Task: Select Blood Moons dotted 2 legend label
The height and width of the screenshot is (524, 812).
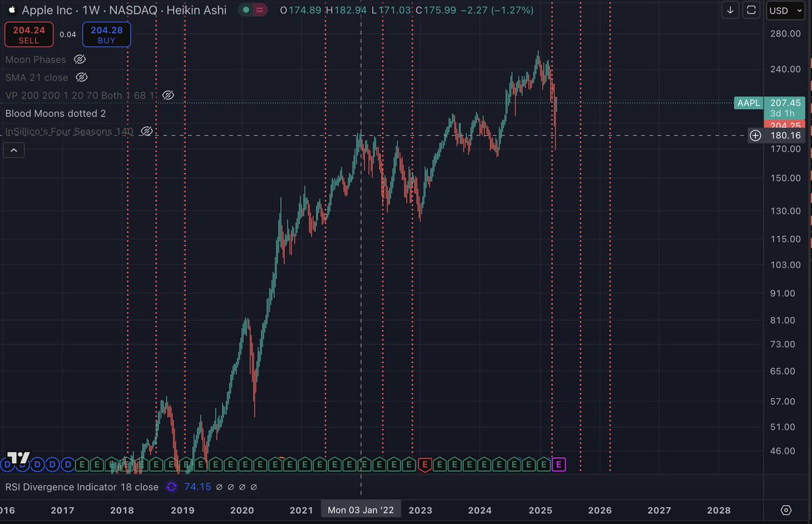Action: [x=55, y=114]
